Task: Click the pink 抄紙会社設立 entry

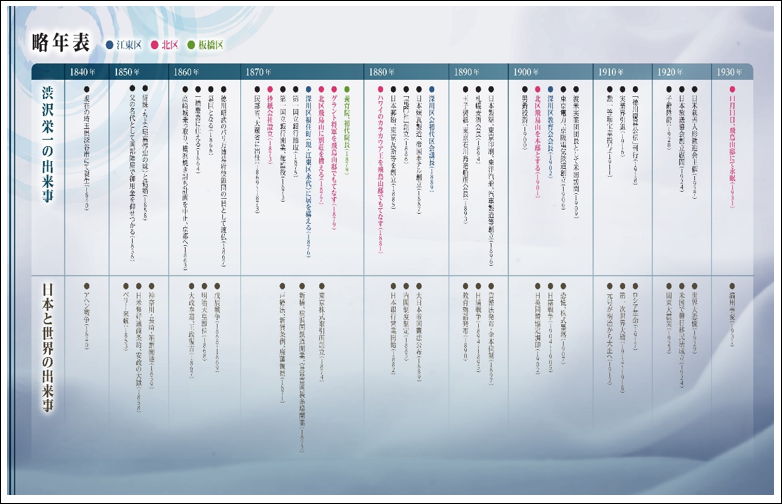Action: pos(270,125)
